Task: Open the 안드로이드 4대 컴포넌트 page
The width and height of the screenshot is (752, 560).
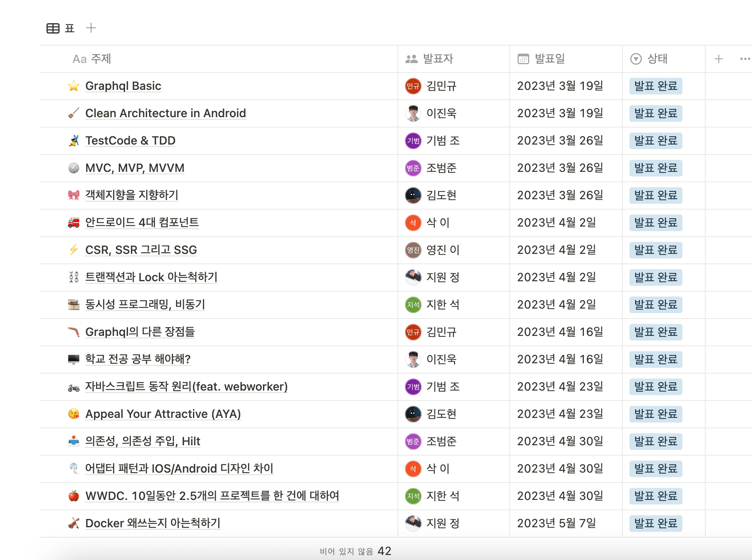Action: (x=142, y=222)
